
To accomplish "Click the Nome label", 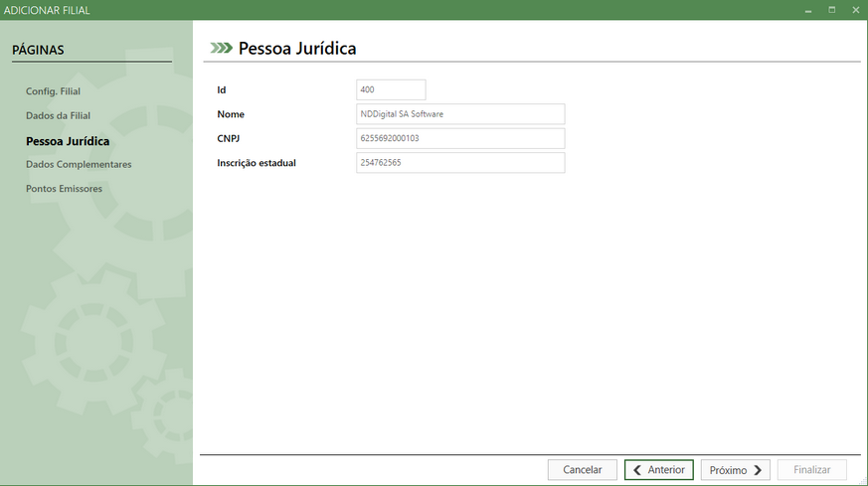I will (231, 114).
